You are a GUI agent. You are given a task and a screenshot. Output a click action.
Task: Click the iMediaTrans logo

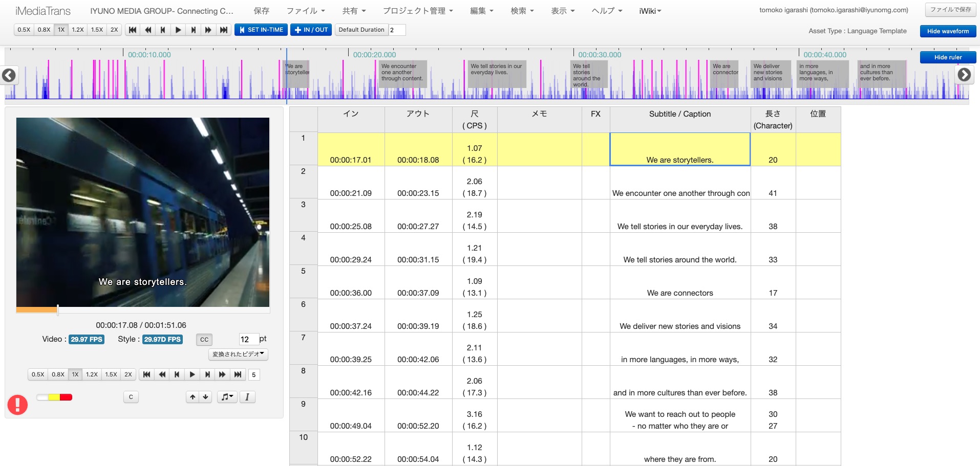coord(43,11)
